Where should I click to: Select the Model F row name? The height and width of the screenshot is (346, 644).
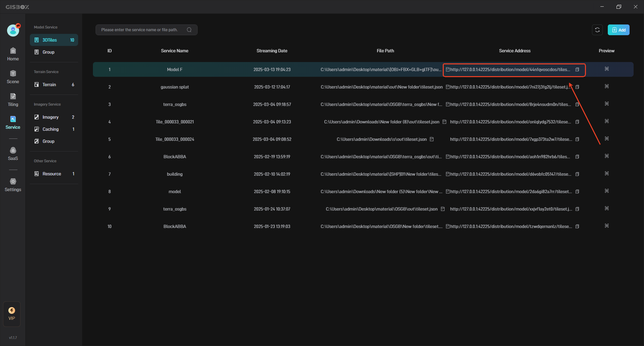(175, 69)
